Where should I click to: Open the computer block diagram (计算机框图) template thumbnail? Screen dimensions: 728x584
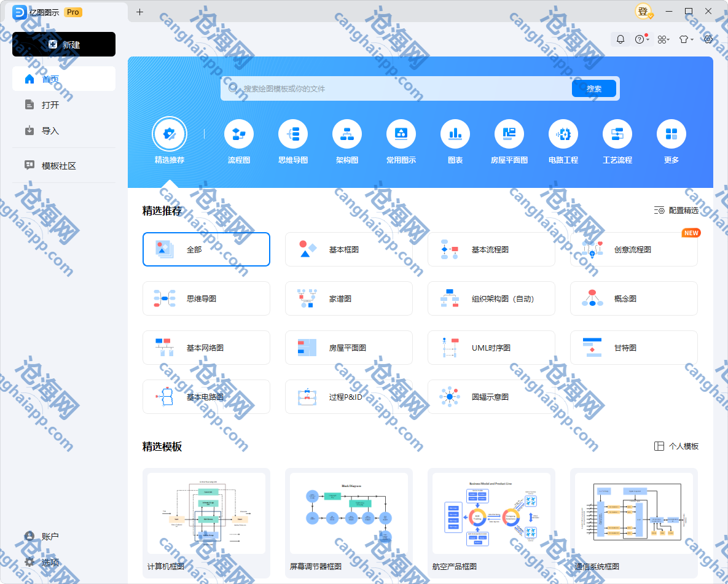pyautogui.click(x=206, y=513)
